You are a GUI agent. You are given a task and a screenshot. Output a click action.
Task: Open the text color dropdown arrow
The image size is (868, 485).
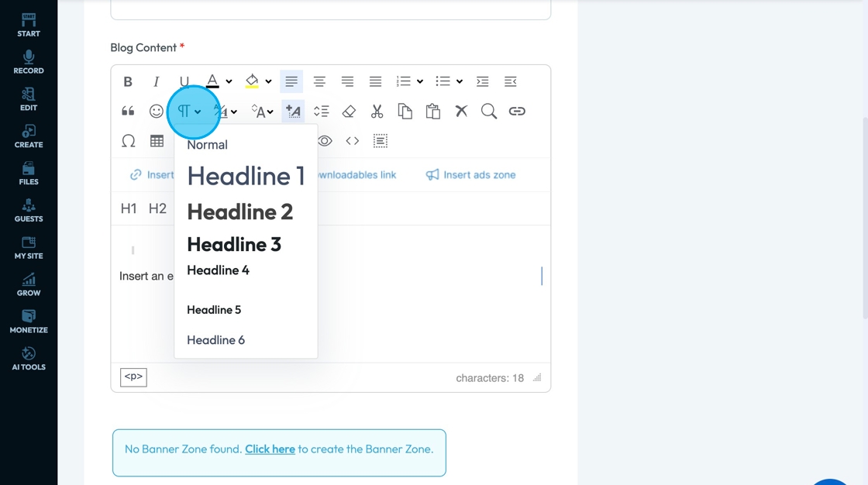[x=229, y=82]
